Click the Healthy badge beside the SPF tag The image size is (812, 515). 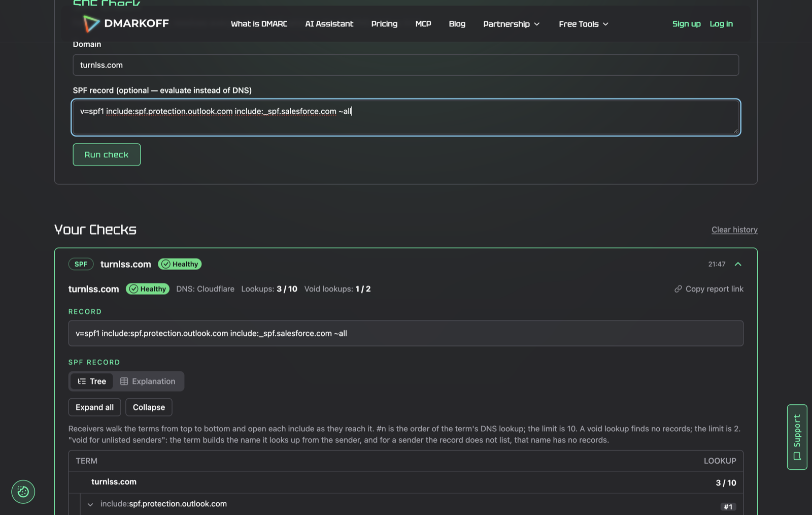pos(180,264)
